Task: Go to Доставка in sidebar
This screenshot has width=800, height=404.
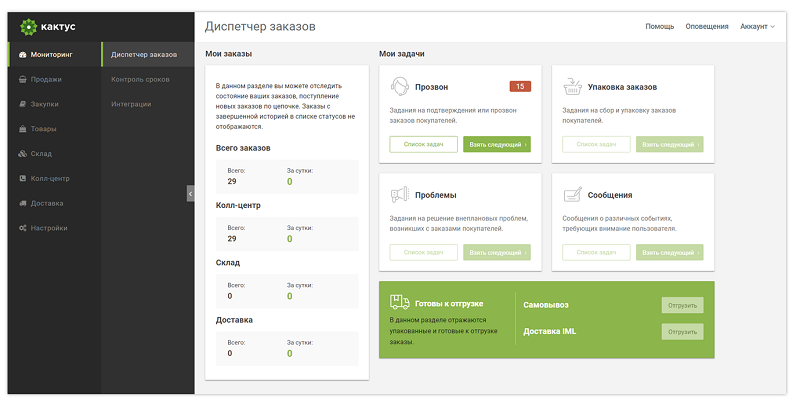Action: click(x=47, y=203)
